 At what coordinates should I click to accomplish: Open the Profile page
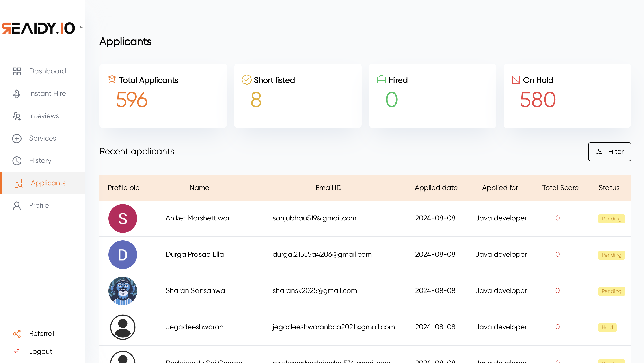click(43, 205)
